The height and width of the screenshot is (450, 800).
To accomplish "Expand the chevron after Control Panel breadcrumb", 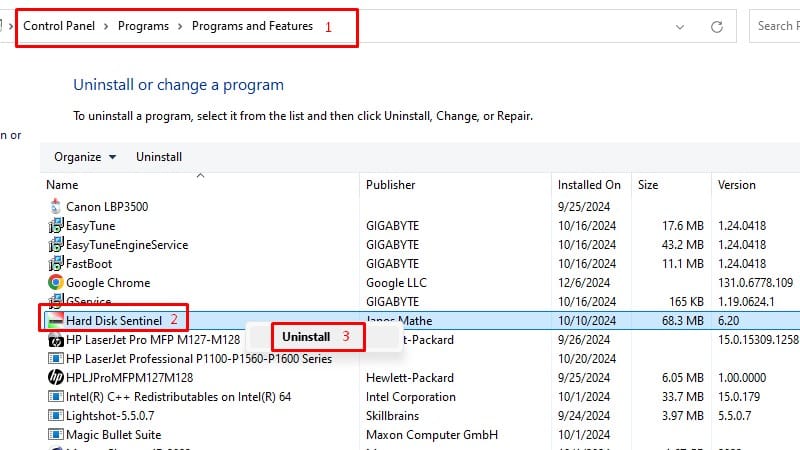I will tap(106, 26).
